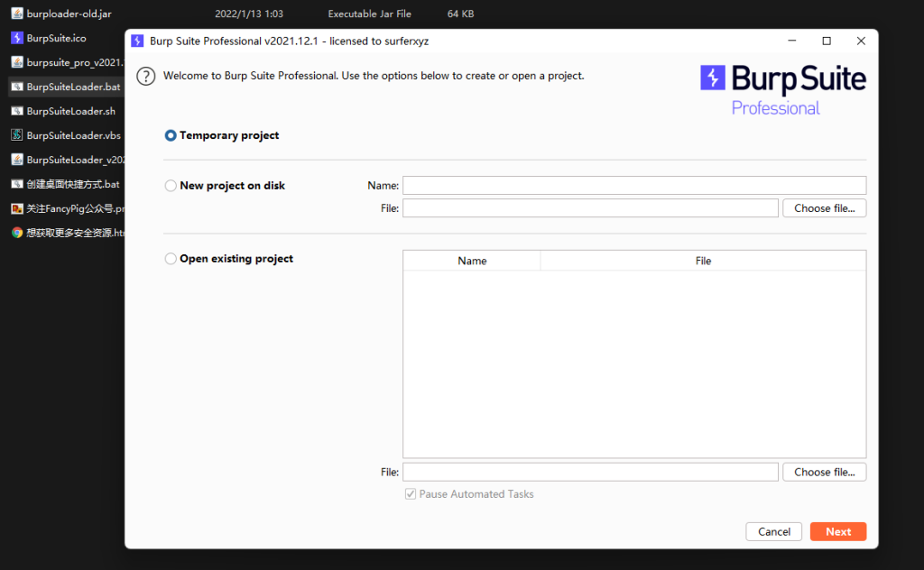Click the burploader-old.jar file icon

[x=17, y=14]
